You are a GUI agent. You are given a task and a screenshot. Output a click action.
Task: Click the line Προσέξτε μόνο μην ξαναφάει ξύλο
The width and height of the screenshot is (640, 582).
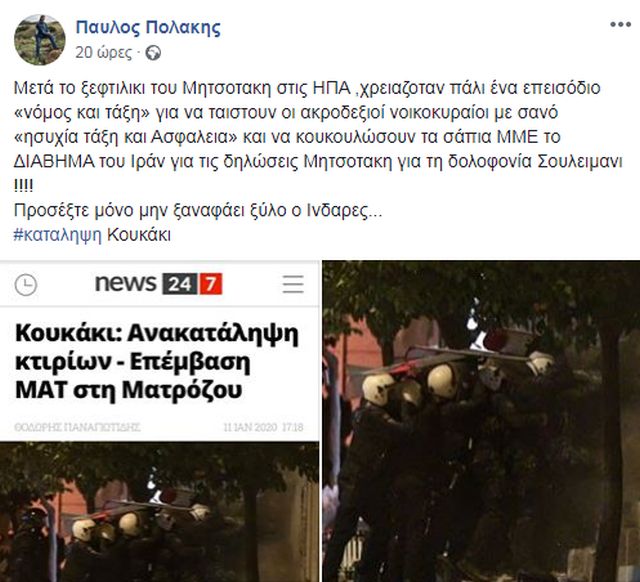tap(198, 211)
